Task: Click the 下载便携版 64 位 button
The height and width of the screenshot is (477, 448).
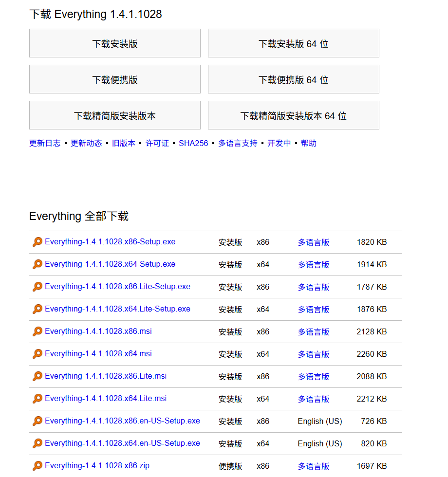Action: coord(293,79)
